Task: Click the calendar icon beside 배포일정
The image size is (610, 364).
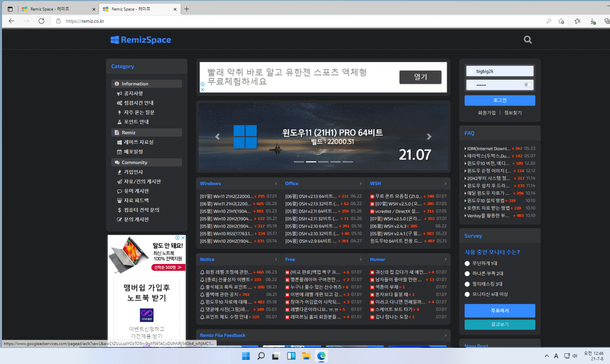Action: (119, 151)
